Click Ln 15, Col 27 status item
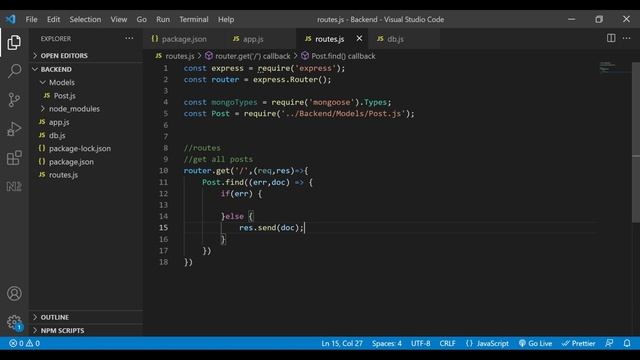Viewport: 640px width, 360px height. coord(342,343)
